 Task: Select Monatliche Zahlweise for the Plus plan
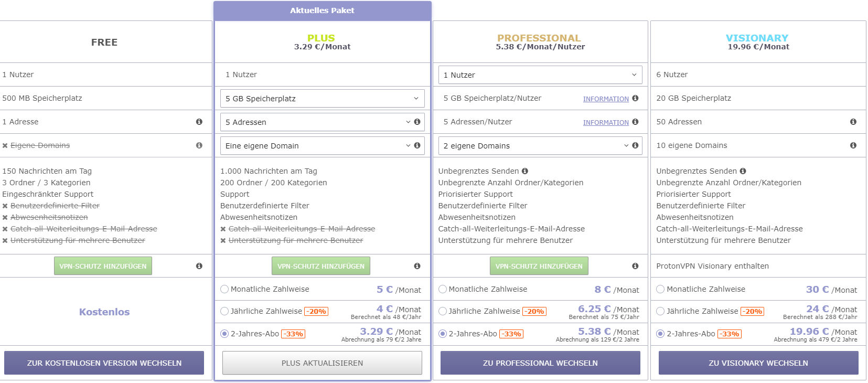coord(224,289)
